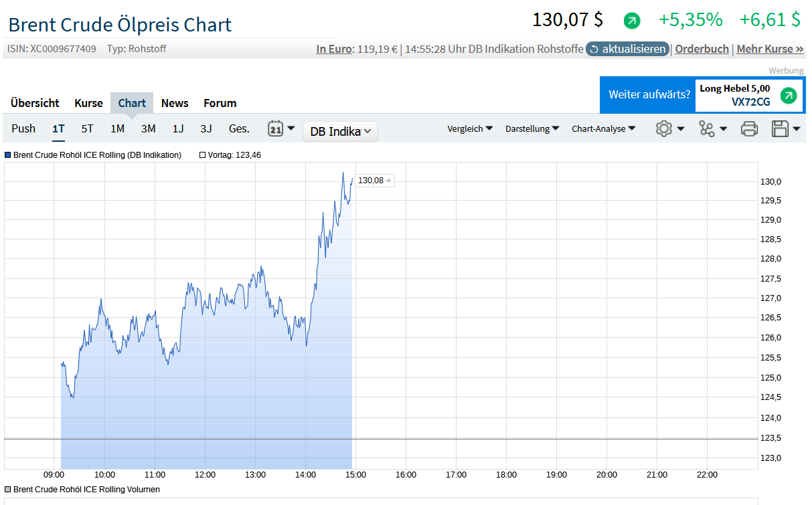This screenshot has height=505, width=812.
Task: Print the chart via printer icon
Action: pyautogui.click(x=749, y=128)
